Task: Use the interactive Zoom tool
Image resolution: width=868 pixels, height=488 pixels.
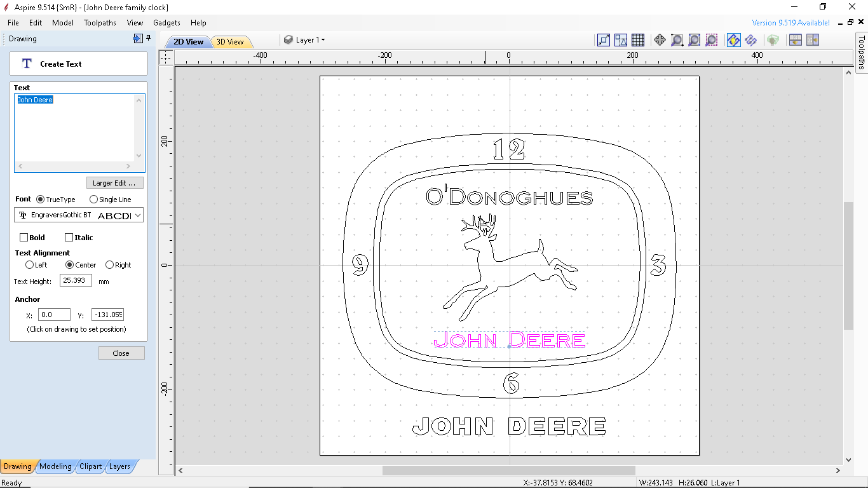Action: 675,39
